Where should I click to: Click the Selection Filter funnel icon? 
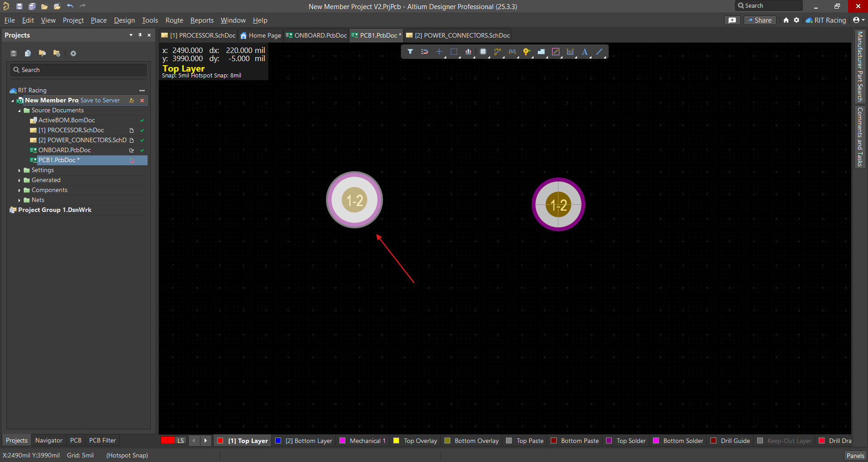point(410,52)
